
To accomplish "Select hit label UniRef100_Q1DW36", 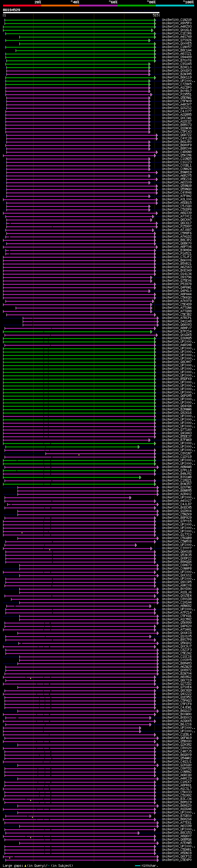I will (x=177, y=128).
